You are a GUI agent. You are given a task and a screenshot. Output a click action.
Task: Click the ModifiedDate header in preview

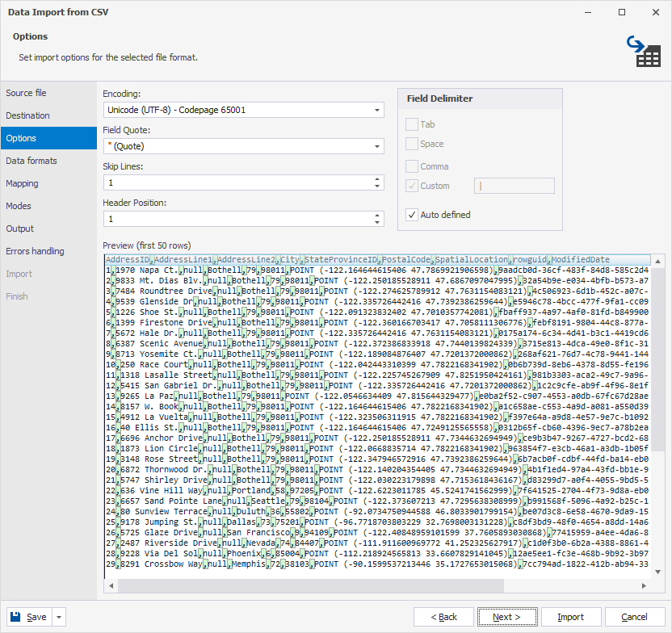(x=580, y=259)
